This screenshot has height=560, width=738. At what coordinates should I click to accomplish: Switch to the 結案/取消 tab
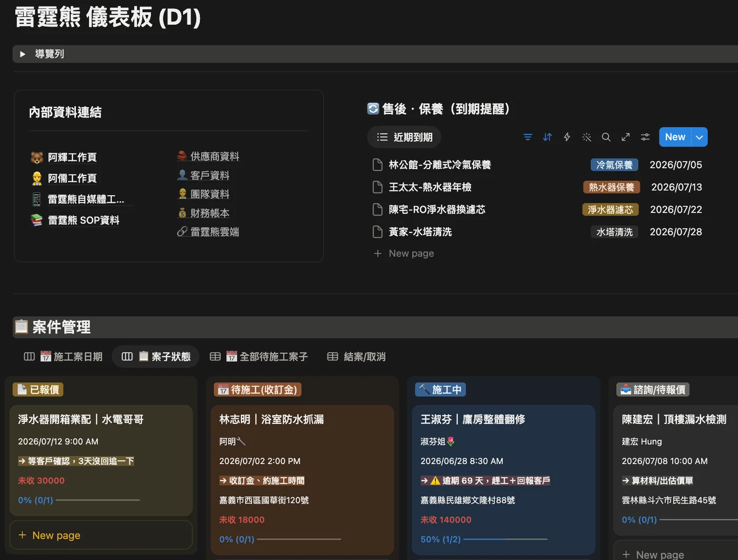pos(356,357)
